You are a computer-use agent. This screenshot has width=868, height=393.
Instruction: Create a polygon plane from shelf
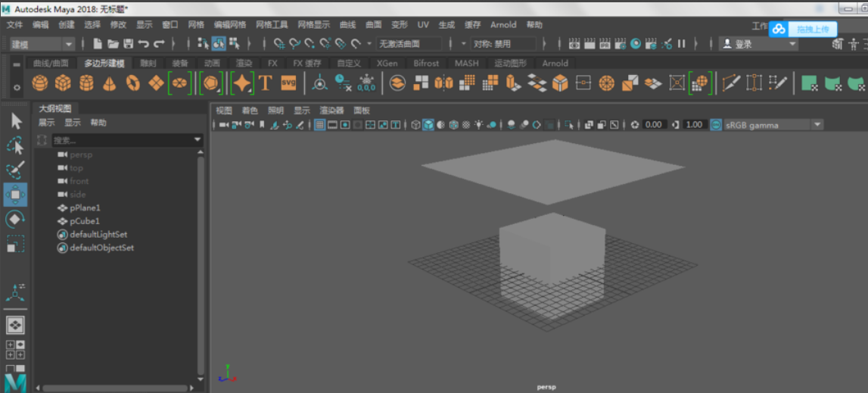tap(156, 83)
